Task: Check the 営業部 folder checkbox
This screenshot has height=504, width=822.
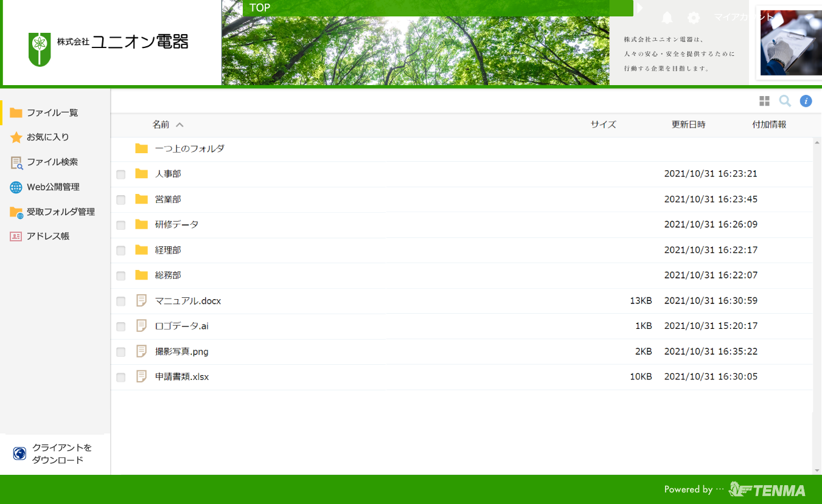Action: (x=121, y=200)
